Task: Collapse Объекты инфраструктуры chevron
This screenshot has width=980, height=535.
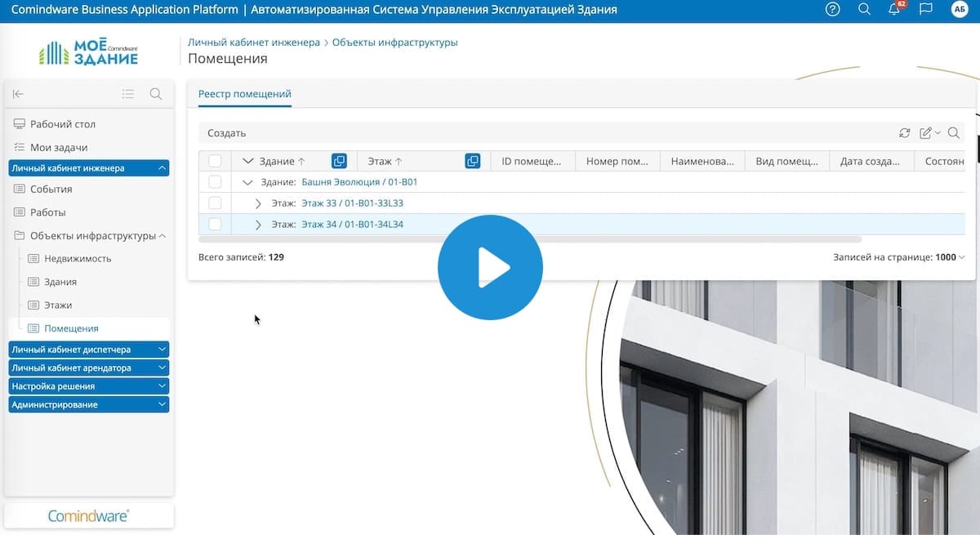Action: [x=163, y=236]
